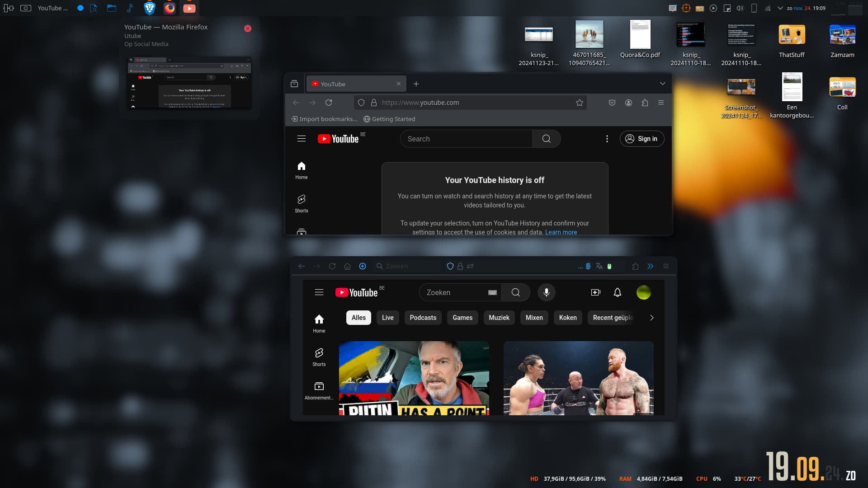
Task: Expand the list all tabs chevron in Firefox
Action: 662,84
